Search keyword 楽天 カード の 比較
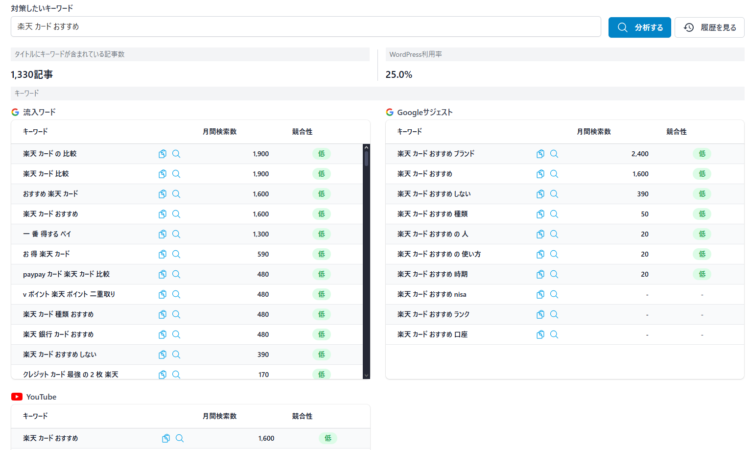 tap(176, 154)
